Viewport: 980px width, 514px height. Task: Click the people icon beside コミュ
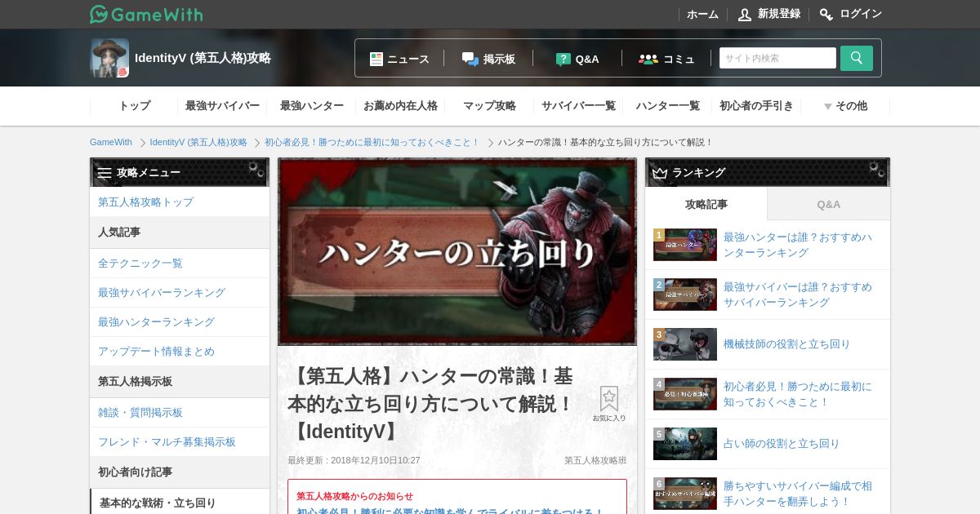tap(648, 59)
